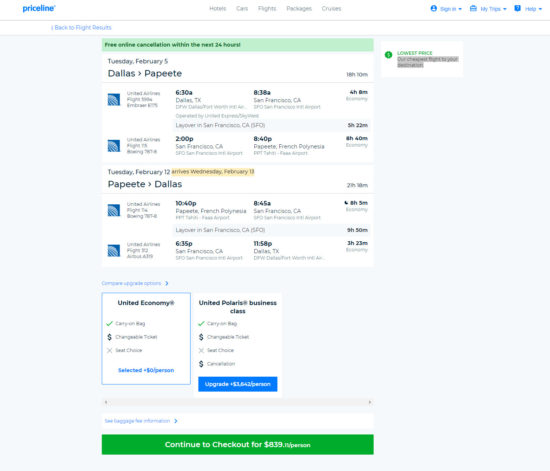Click Carry-on Bag checkmark in United Economy
The width and height of the screenshot is (550, 471).
pos(109,323)
